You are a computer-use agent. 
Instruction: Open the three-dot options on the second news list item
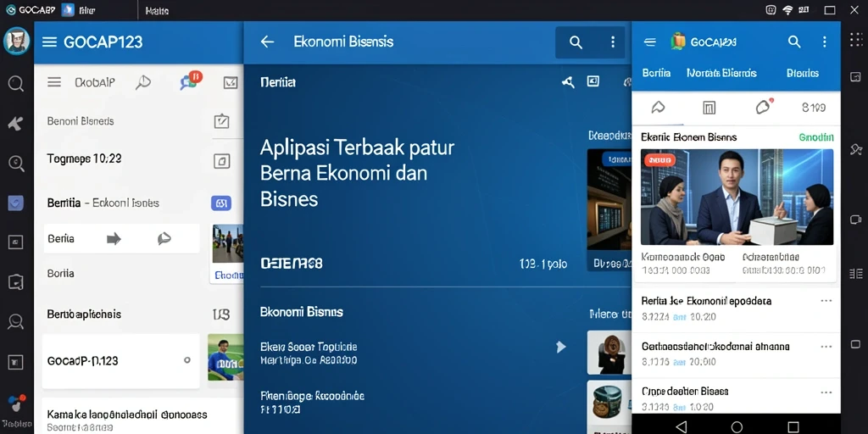point(826,347)
